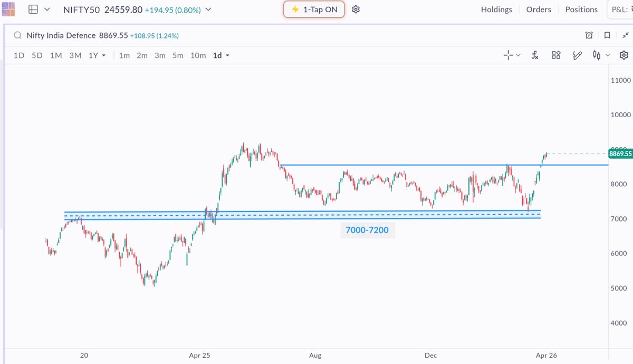Select the crosshair cursor mode
Screen dimensions: 633x364
click(508, 55)
